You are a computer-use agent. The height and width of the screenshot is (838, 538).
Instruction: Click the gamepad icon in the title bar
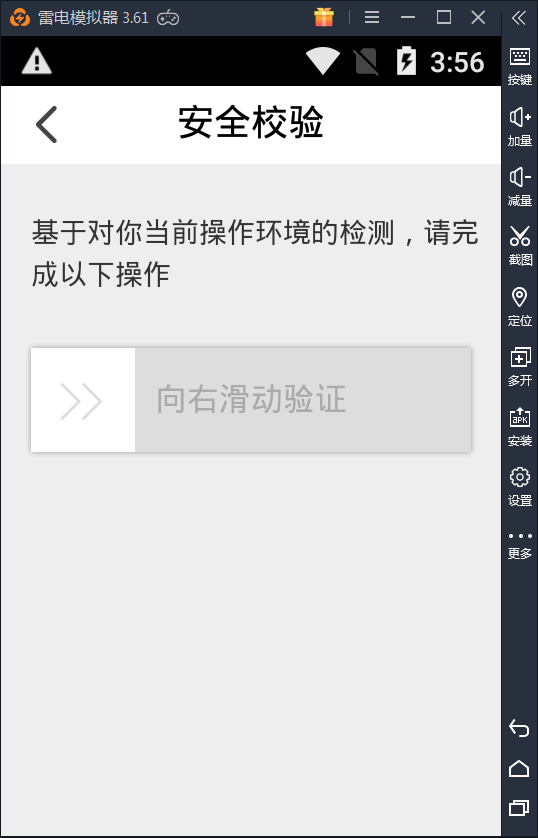click(x=168, y=18)
